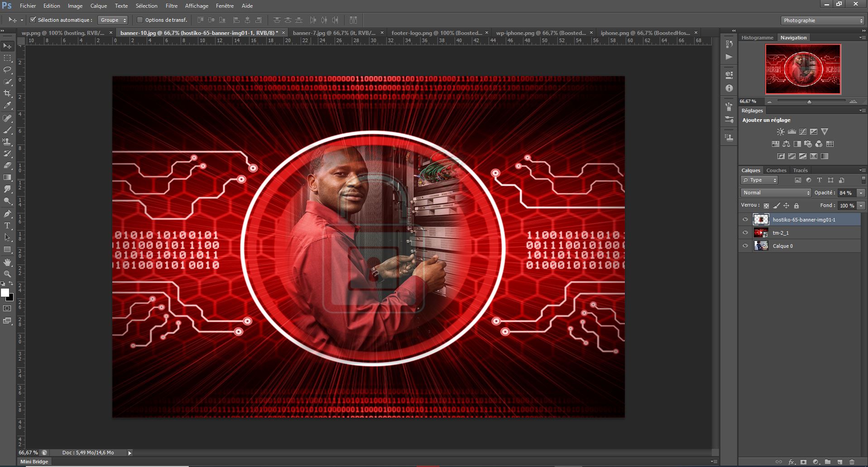Image resolution: width=868 pixels, height=467 pixels.
Task: Toggle layer filtering switch
Action: tap(863, 180)
